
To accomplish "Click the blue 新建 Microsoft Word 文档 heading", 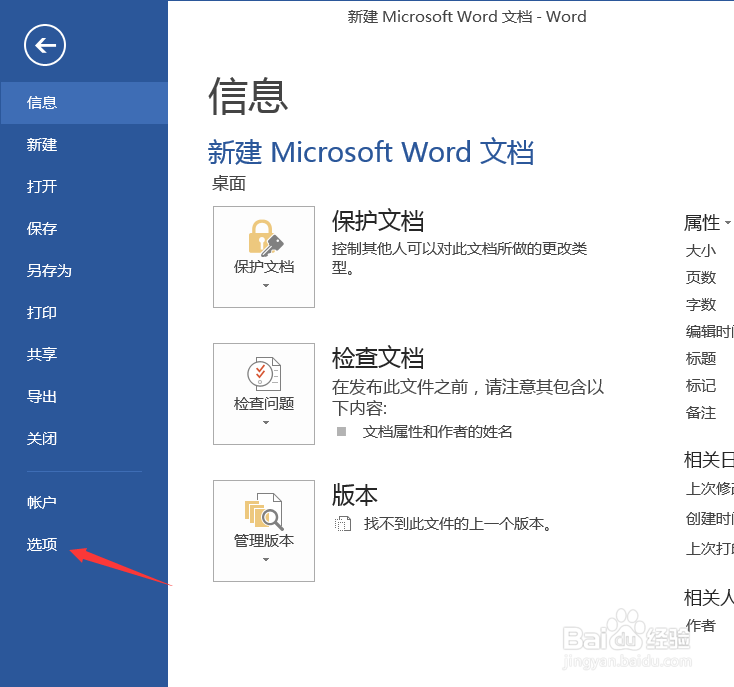I will pyautogui.click(x=371, y=152).
